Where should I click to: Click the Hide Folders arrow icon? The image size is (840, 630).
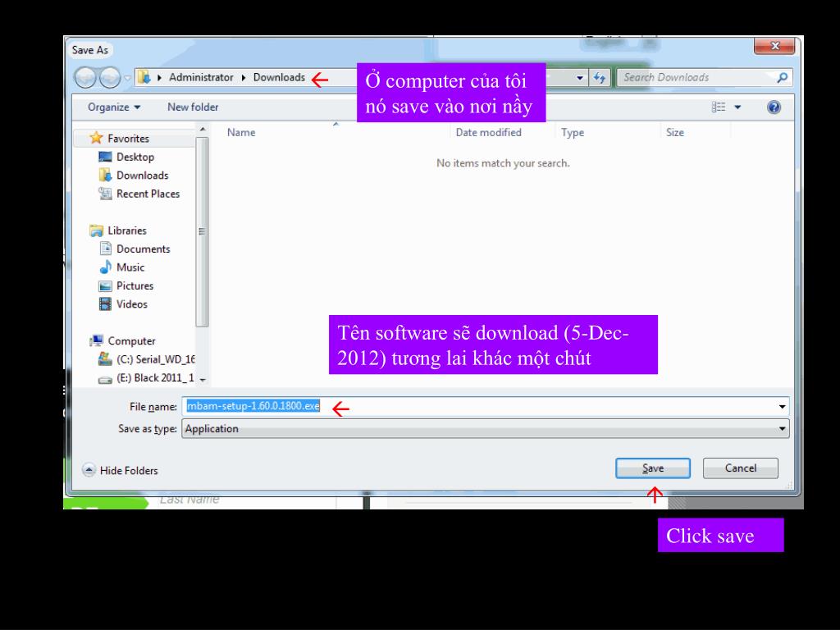point(89,470)
